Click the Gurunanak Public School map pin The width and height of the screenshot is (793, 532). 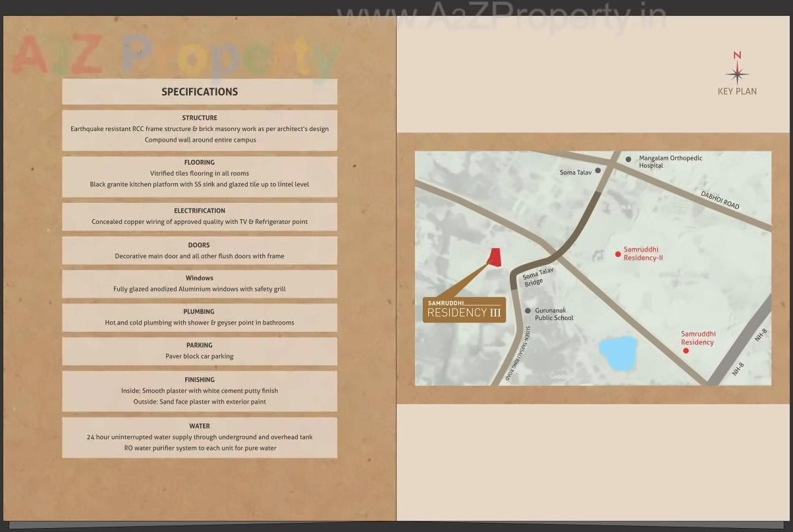click(x=527, y=309)
